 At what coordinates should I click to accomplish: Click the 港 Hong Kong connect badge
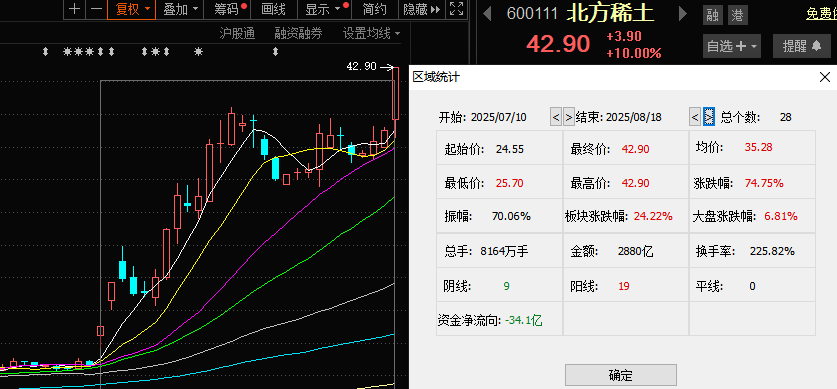[738, 15]
